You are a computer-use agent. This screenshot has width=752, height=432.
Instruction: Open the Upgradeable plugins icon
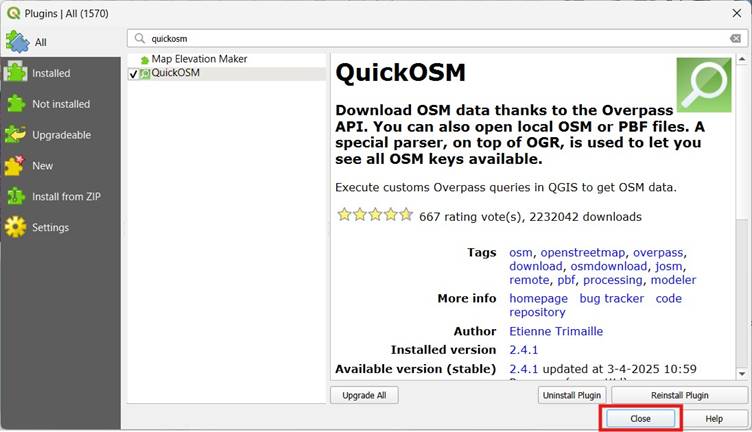click(x=15, y=135)
